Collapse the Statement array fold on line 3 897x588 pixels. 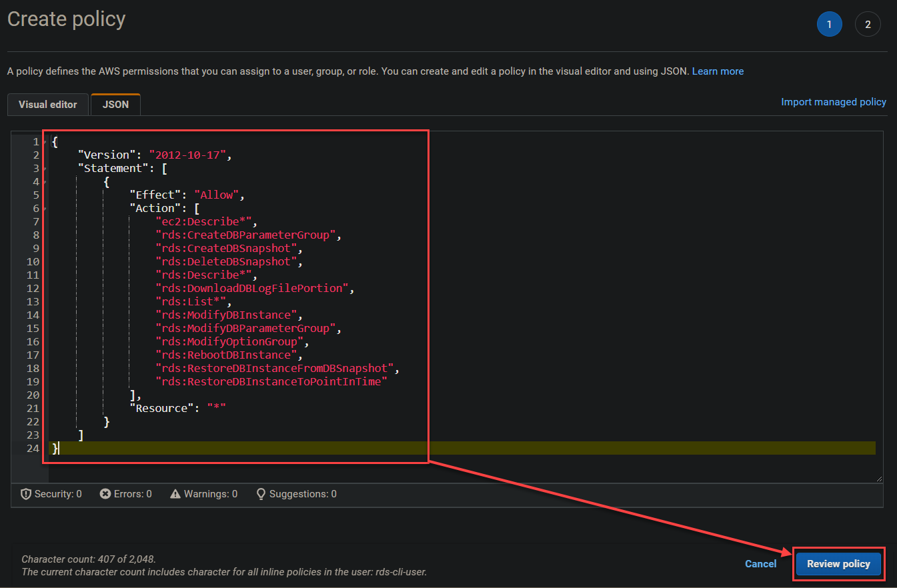pos(45,169)
